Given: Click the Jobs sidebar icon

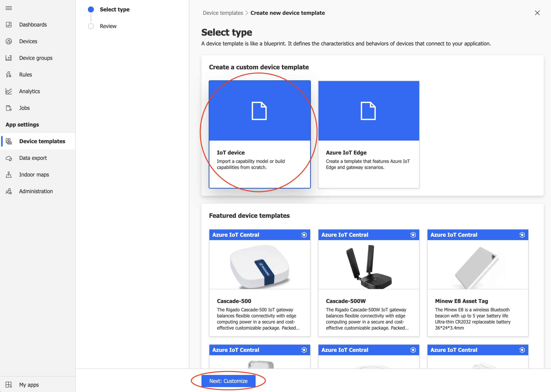Looking at the screenshot, I should coord(9,108).
